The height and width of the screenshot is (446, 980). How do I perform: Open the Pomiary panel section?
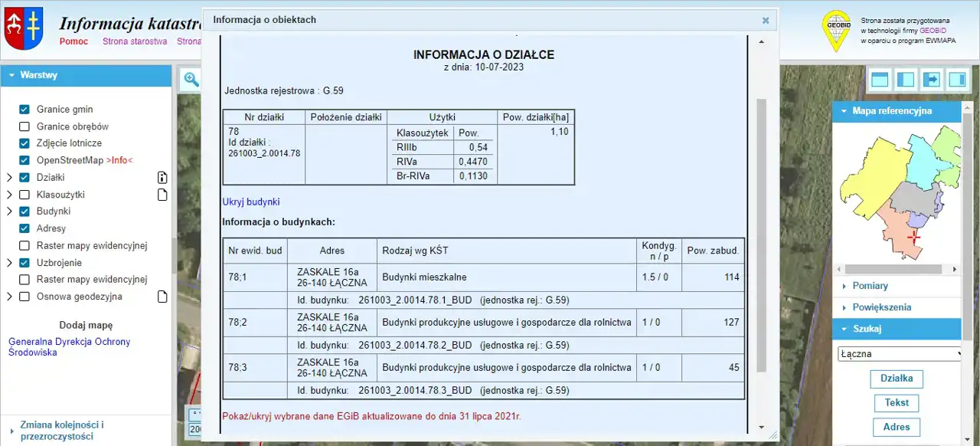(x=870, y=286)
